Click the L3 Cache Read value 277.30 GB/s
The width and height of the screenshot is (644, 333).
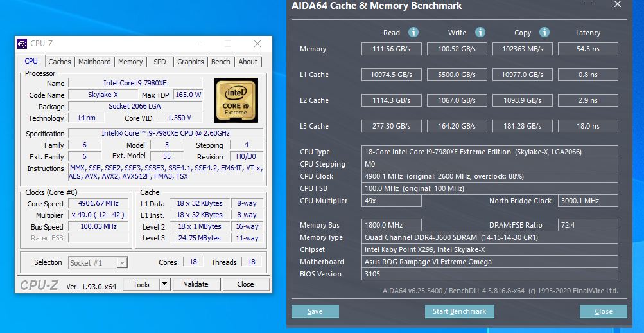[392, 126]
